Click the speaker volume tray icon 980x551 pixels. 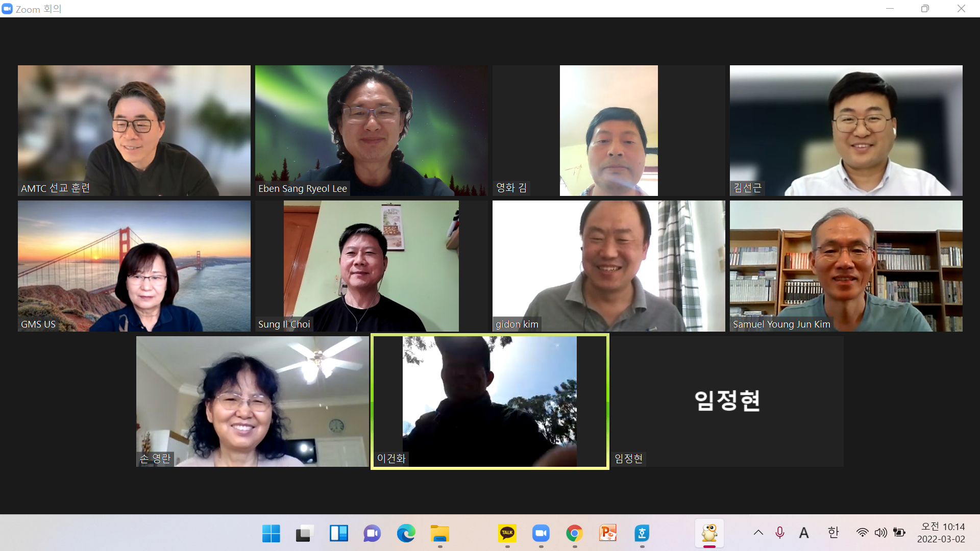tap(880, 533)
